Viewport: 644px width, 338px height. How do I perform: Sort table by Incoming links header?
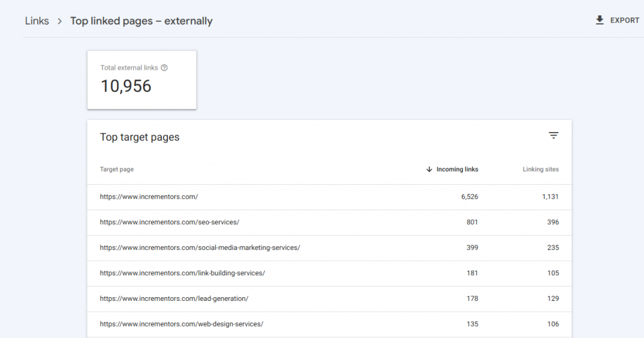click(457, 169)
